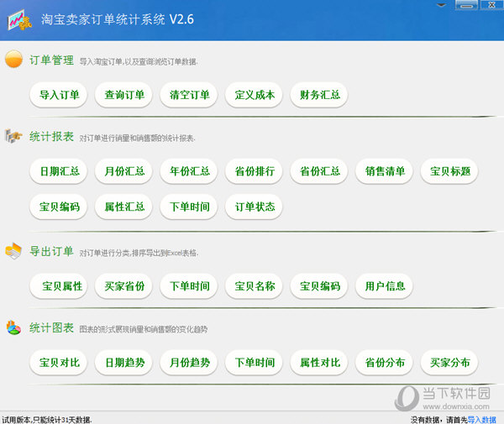Open the 省份分布 chart
This screenshot has width=504, height=424.
point(384,363)
